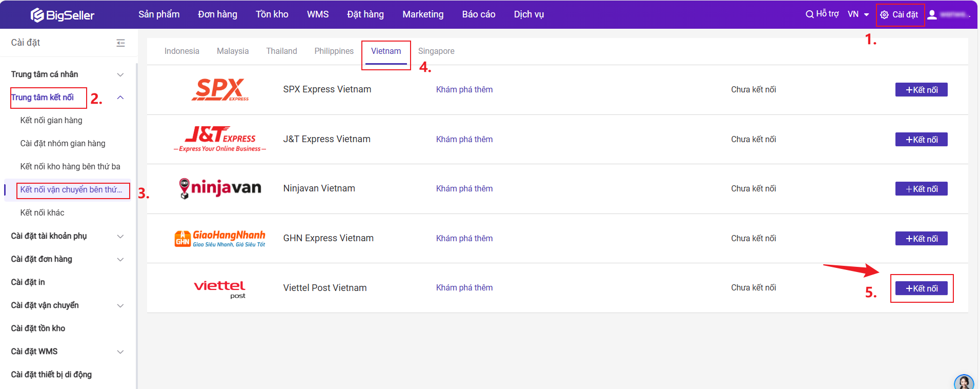Open the Đơn hàng menu
The image size is (980, 389).
coord(217,14)
